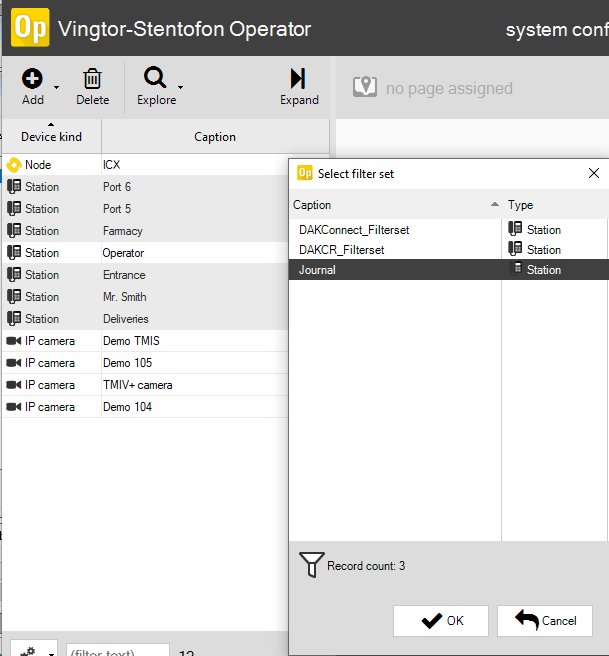This screenshot has width=609, height=656.
Task: Open the Add dropdown arrow
Action: pyautogui.click(x=57, y=87)
